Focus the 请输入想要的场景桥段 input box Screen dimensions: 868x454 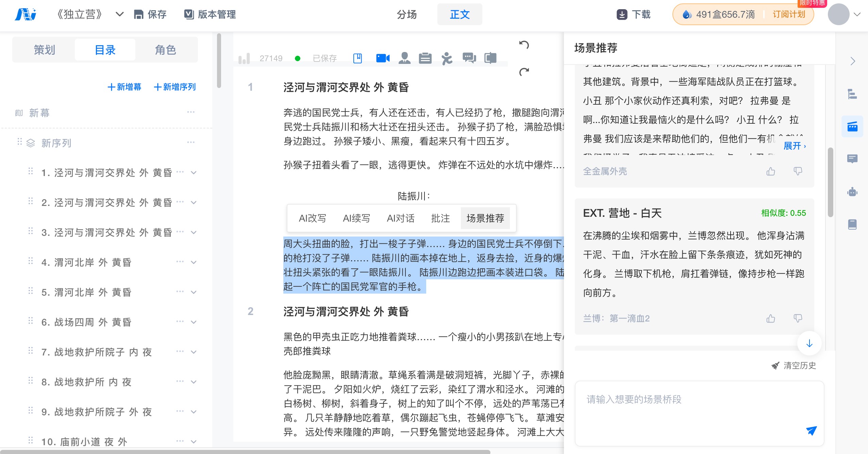click(699, 413)
